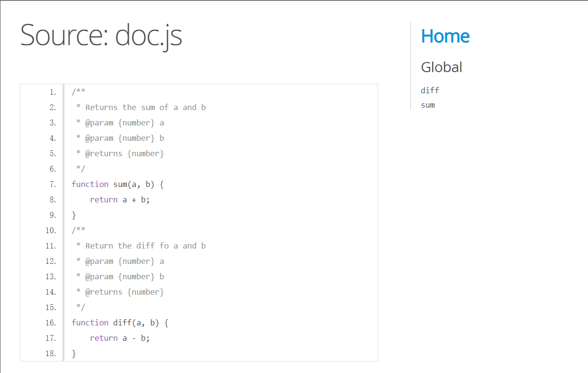Click the 'function diff(a, b) {' code line
588x373 pixels.
(x=120, y=323)
